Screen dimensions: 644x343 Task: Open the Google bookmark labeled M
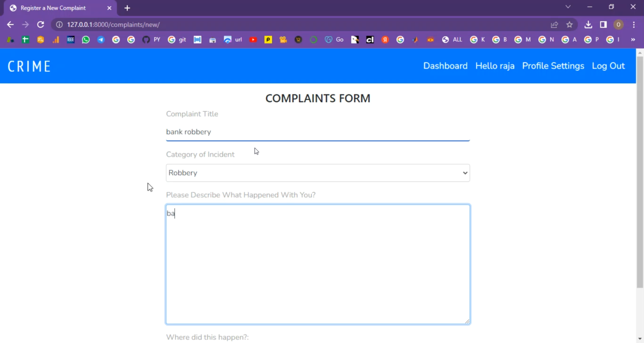coord(522,39)
